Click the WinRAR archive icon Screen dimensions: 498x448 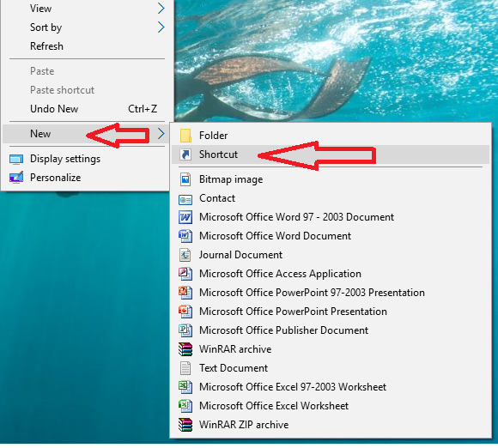pyautogui.click(x=185, y=349)
